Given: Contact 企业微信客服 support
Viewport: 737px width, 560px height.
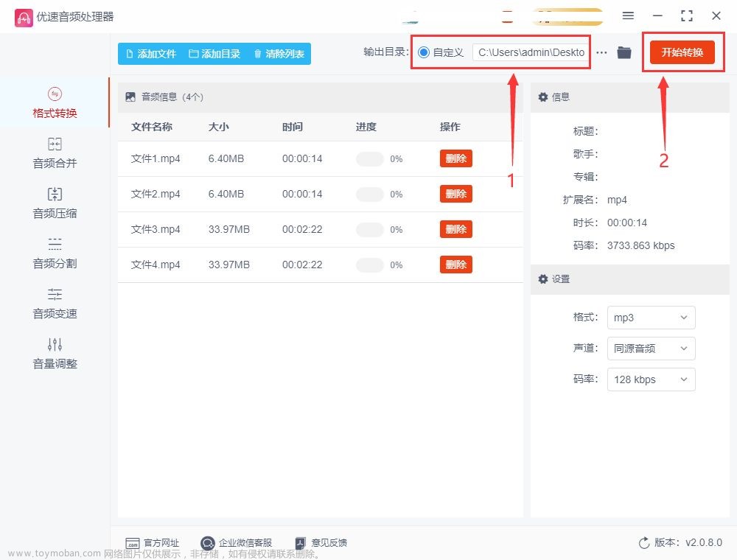Looking at the screenshot, I should (x=236, y=542).
